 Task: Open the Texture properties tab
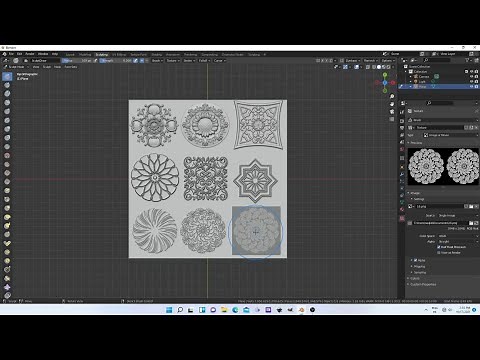[x=402, y=219]
